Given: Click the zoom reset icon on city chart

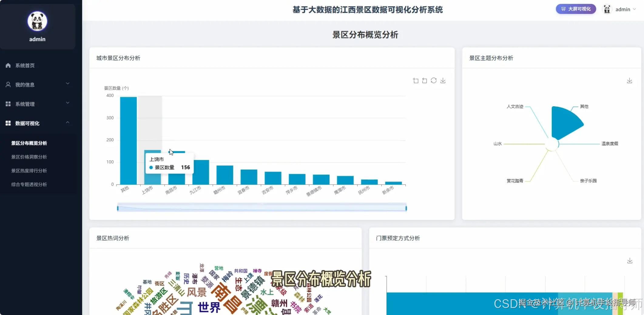Looking at the screenshot, I should 424,80.
